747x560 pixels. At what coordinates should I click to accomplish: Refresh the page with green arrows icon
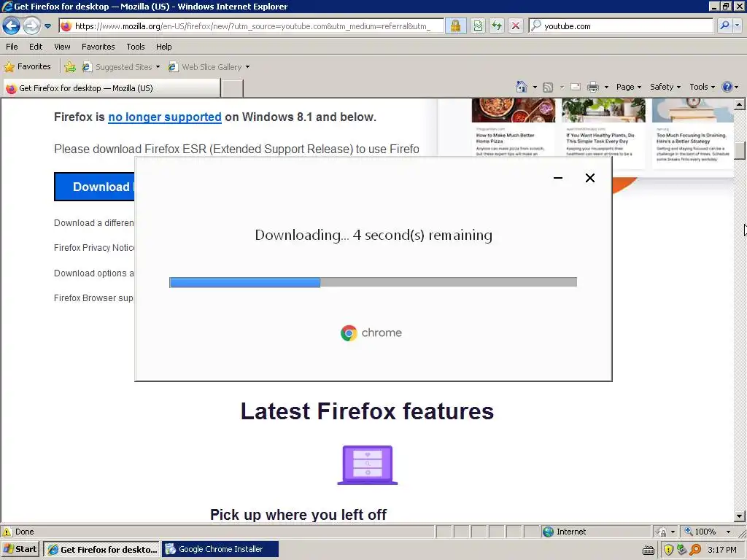click(496, 26)
